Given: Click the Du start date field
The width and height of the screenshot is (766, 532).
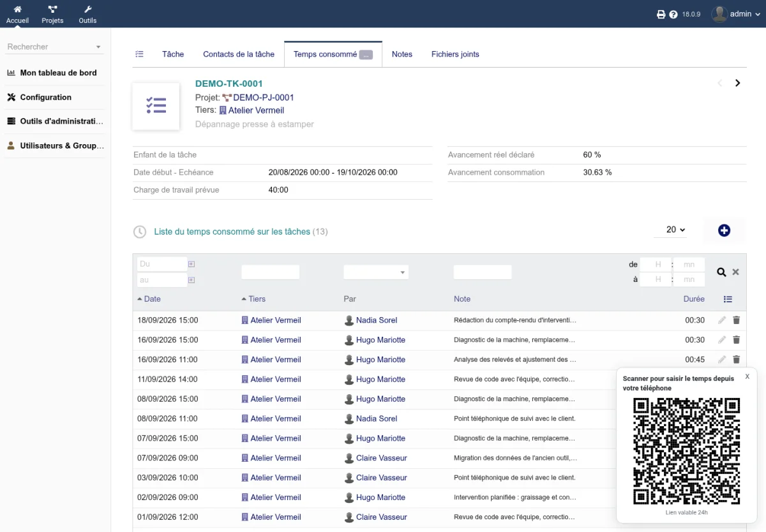Looking at the screenshot, I should coord(161,264).
